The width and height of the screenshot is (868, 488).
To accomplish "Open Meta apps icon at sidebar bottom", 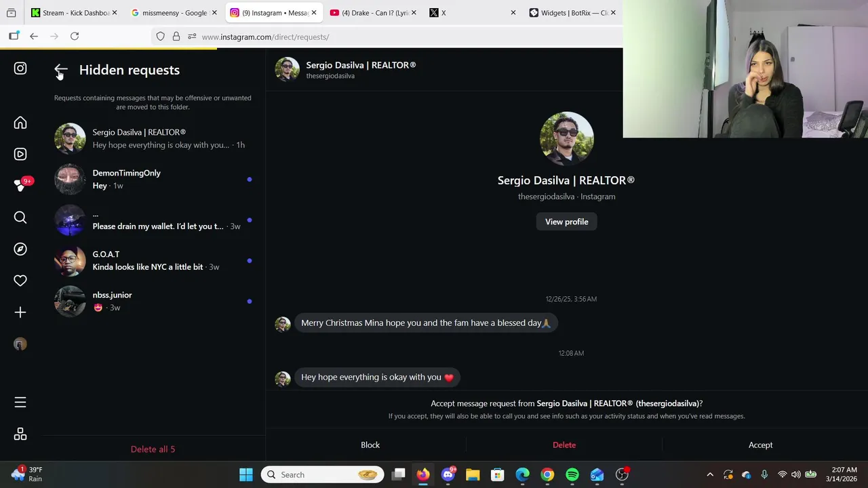I will point(20,434).
